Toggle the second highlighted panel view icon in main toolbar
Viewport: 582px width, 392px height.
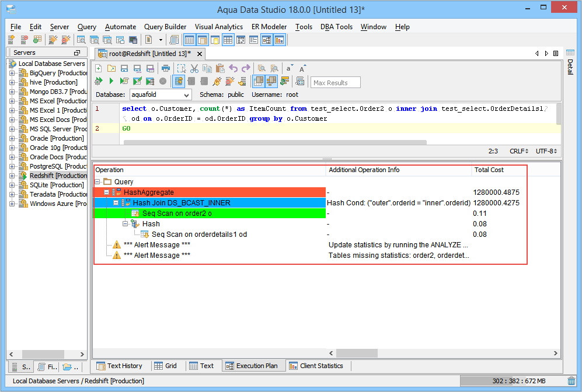(x=203, y=40)
